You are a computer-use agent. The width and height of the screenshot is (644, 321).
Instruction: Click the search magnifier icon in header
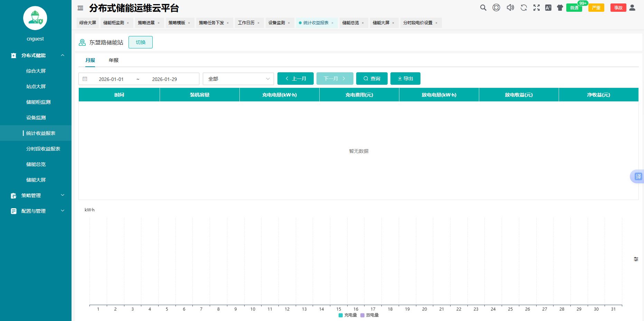483,8
